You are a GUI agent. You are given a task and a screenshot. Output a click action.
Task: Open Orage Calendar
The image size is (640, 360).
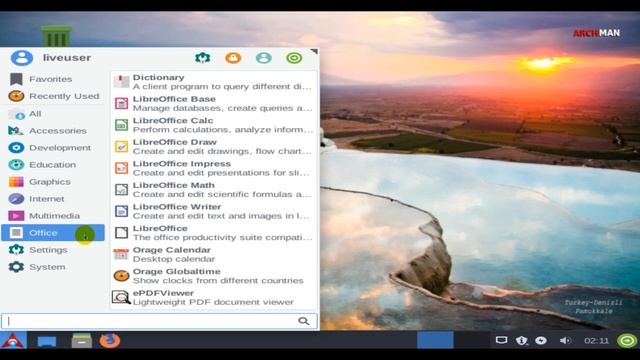coord(213,255)
